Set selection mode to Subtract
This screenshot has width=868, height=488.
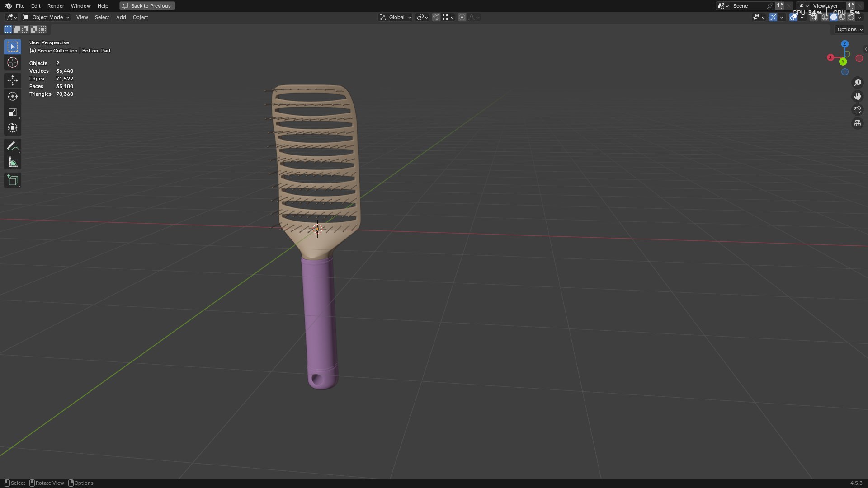tap(25, 29)
